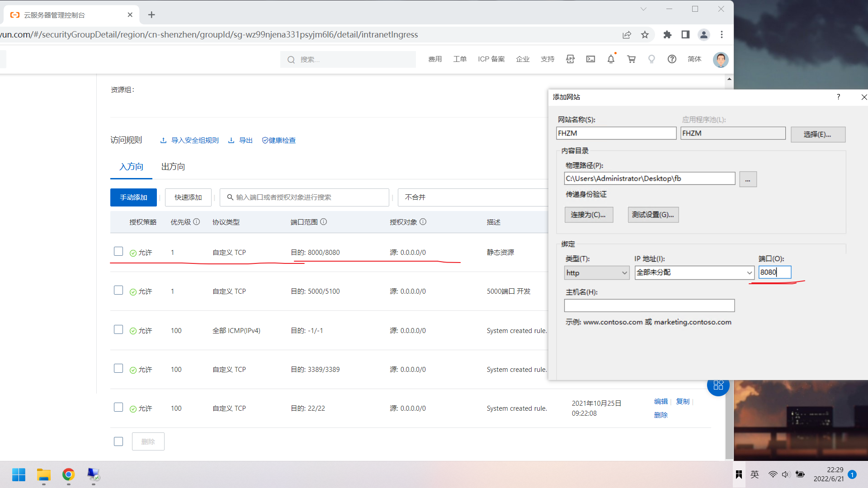868x488 pixels.
Task: Check the box for the 3389/3389 rule
Action: point(118,368)
